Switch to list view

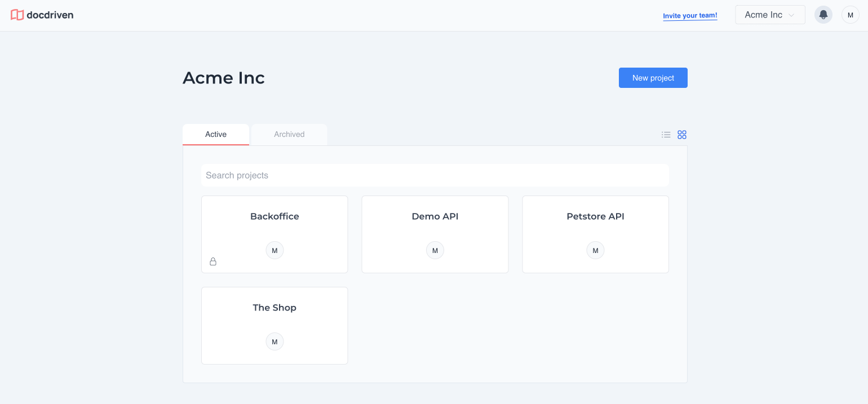point(666,135)
